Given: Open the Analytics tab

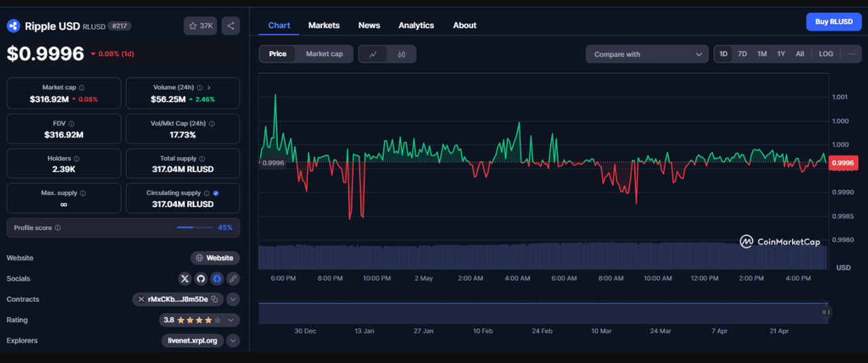Looking at the screenshot, I should tap(416, 25).
